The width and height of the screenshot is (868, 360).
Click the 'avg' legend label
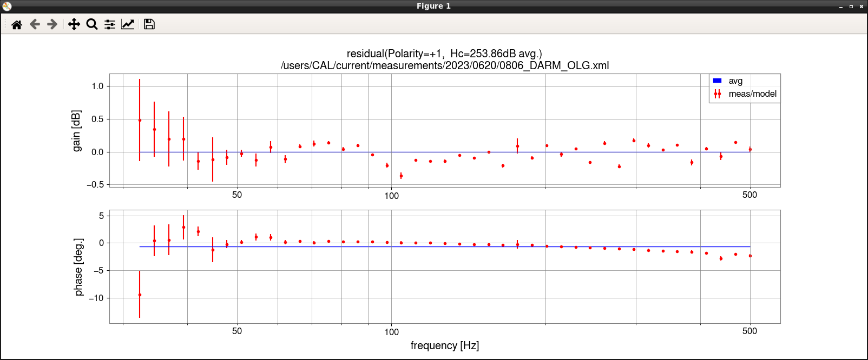point(735,81)
